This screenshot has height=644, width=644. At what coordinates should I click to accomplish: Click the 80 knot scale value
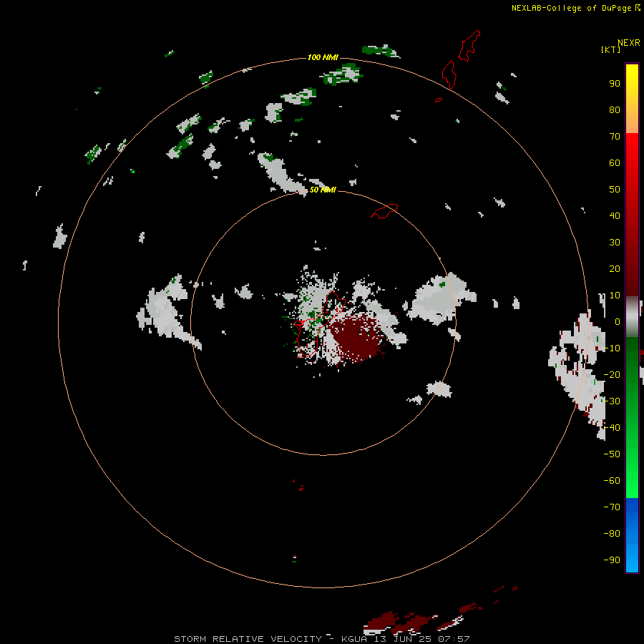click(615, 110)
